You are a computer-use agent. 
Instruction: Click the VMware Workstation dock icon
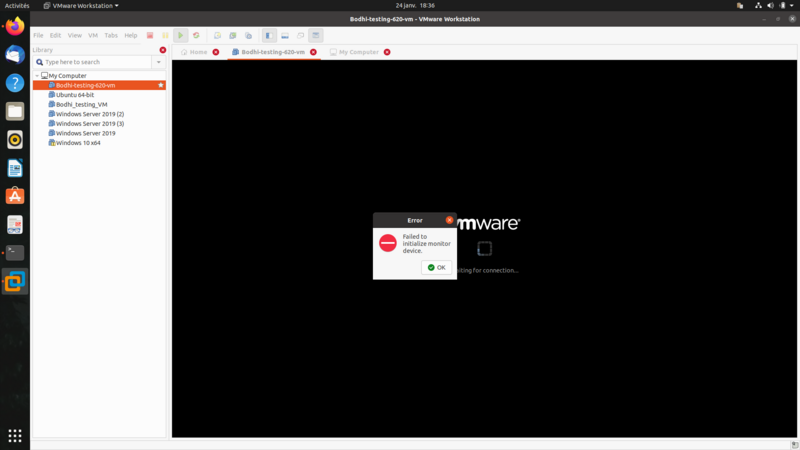pyautogui.click(x=15, y=281)
